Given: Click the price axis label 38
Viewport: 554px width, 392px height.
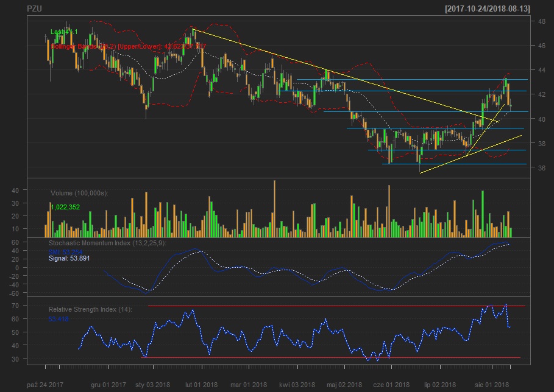Looking at the screenshot, I should [x=542, y=144].
